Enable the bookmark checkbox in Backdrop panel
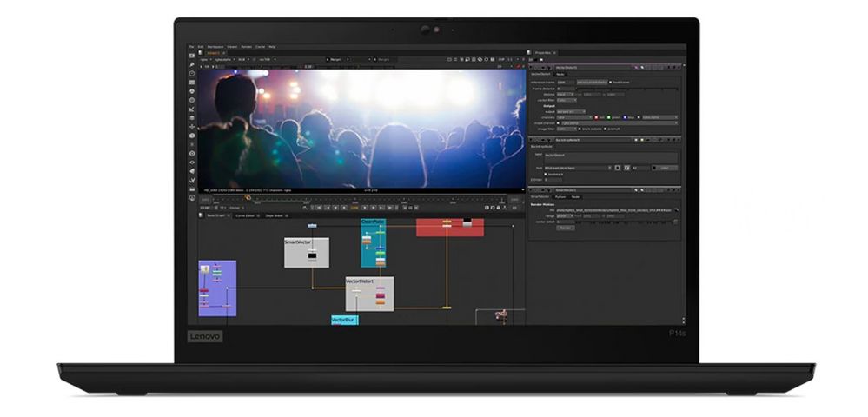The image size is (868, 417). (546, 174)
